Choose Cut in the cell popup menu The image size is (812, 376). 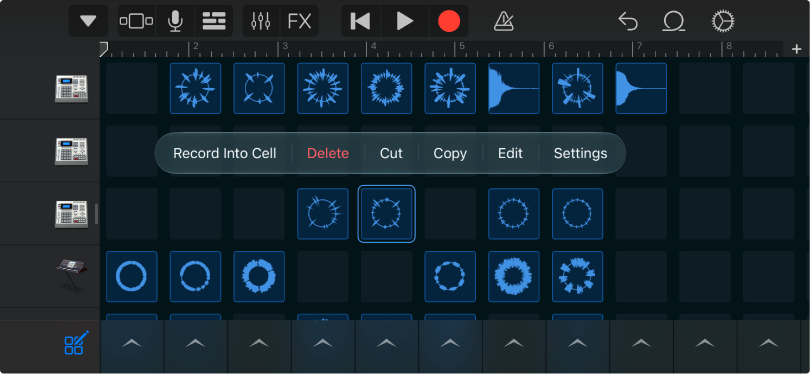pos(391,153)
